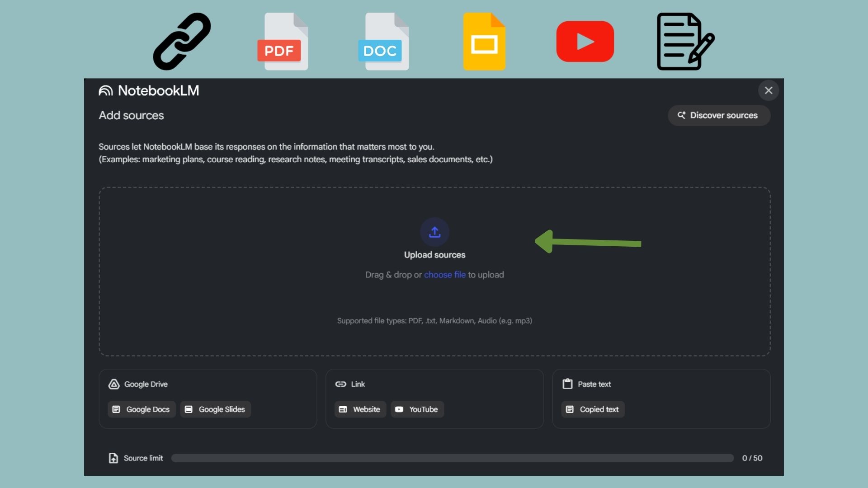This screenshot has height=488, width=868.
Task: Add a Google Docs source
Action: click(142, 409)
